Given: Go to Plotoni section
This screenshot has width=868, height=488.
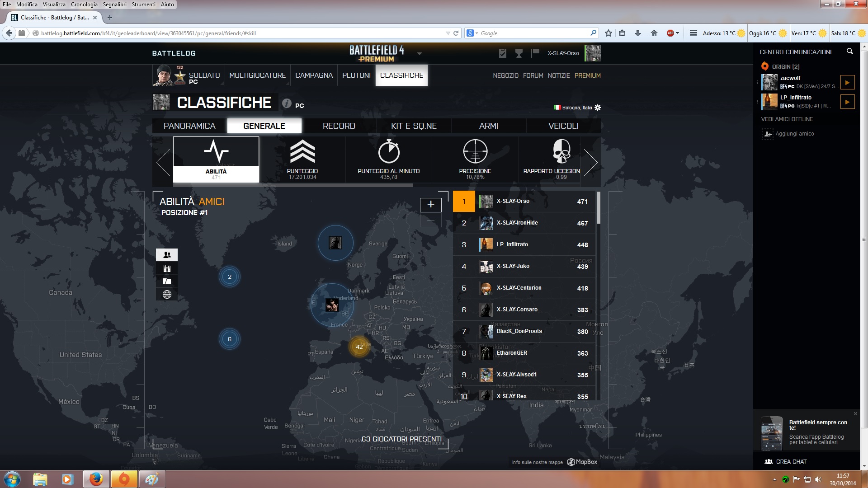Looking at the screenshot, I should tap(356, 75).
